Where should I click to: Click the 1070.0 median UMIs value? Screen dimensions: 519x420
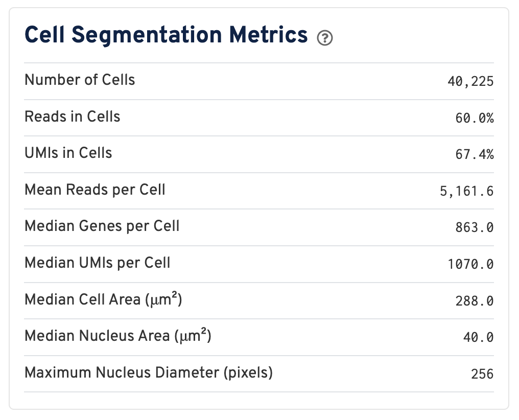(470, 264)
